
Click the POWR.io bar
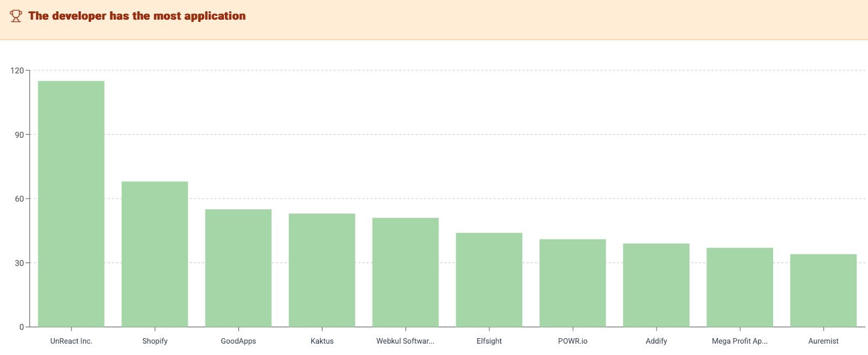pos(572,283)
